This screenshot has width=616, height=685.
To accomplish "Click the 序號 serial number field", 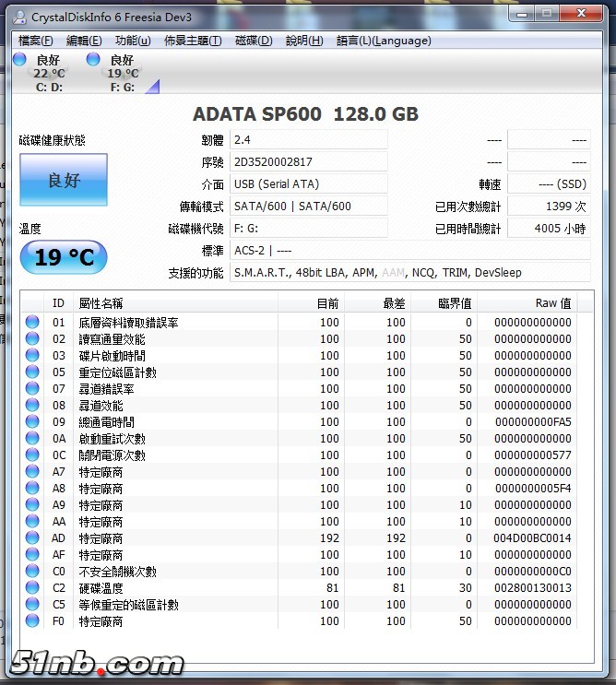I will [308, 161].
